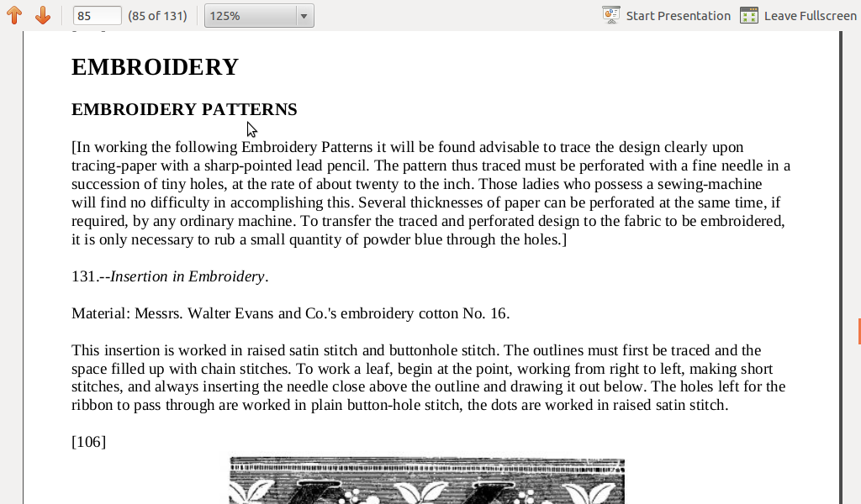Click the 'Material: Messrs. Walter Evans' line
The image size is (861, 504).
click(x=290, y=313)
